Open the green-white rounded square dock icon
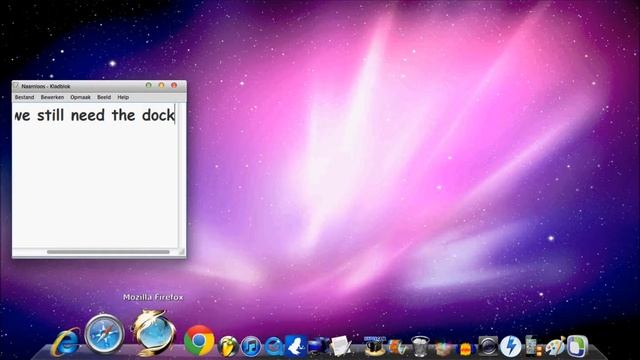 [x=578, y=346]
